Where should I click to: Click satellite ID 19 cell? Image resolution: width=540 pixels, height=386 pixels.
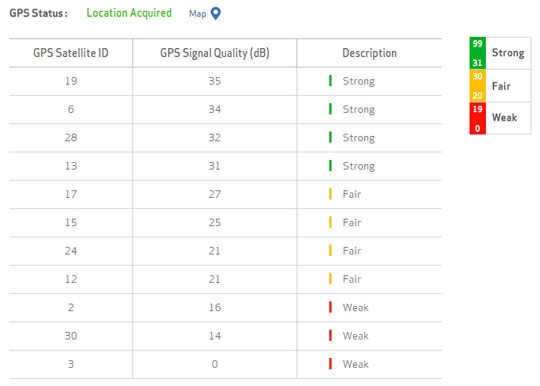[71, 81]
